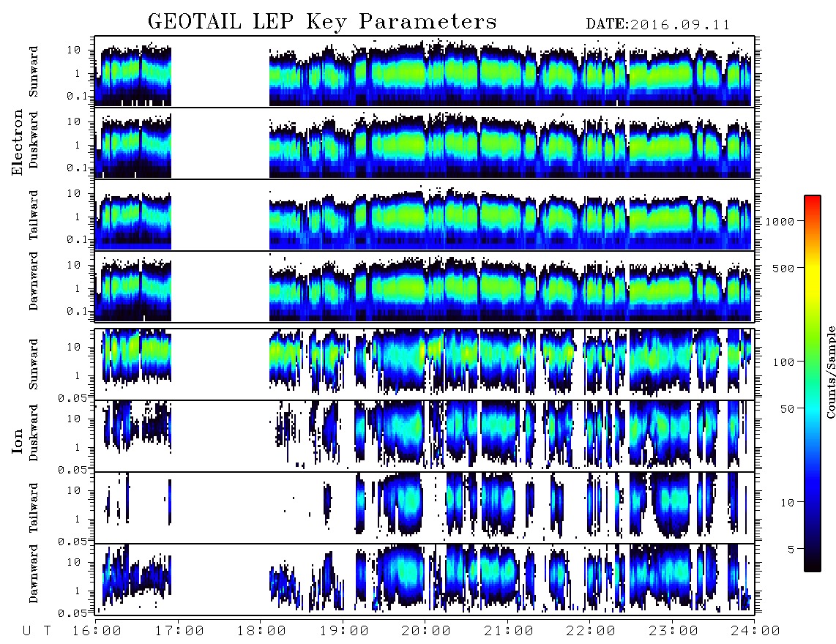Click the "DATE:2016.09.11" label
This screenshot has width=836, height=644.
click(x=657, y=25)
